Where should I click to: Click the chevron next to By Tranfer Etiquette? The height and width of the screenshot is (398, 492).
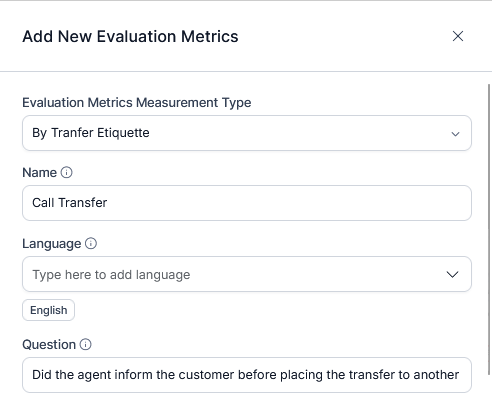455,134
